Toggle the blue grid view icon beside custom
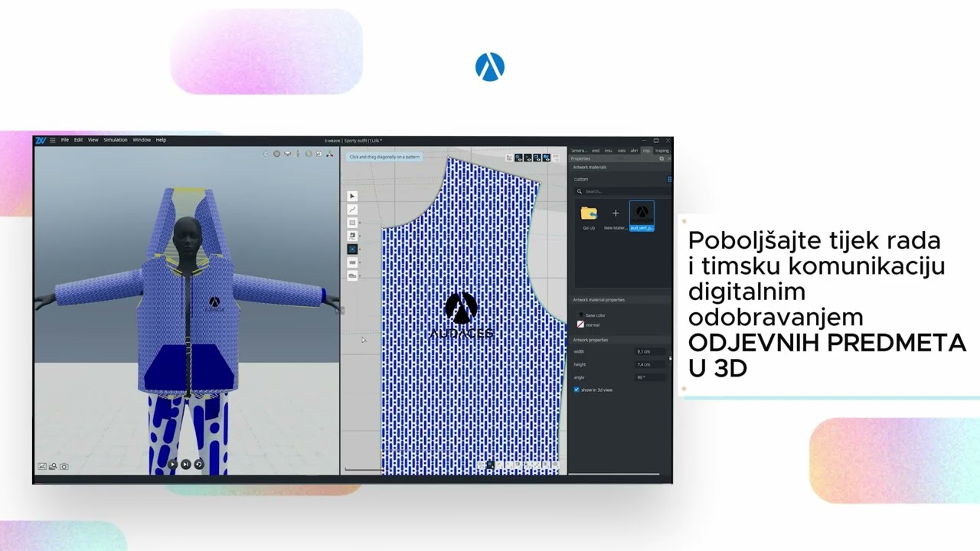 [670, 179]
